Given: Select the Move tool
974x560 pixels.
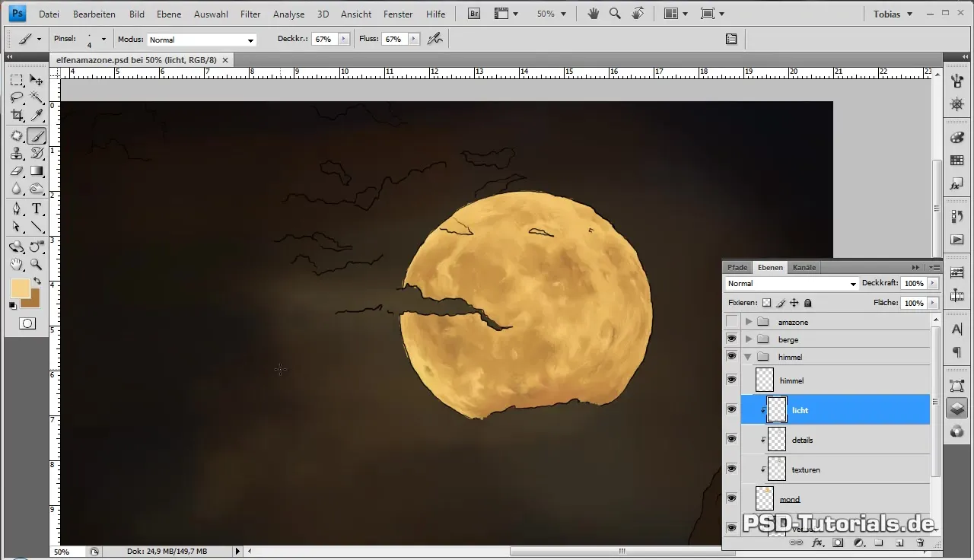Looking at the screenshot, I should (x=36, y=80).
